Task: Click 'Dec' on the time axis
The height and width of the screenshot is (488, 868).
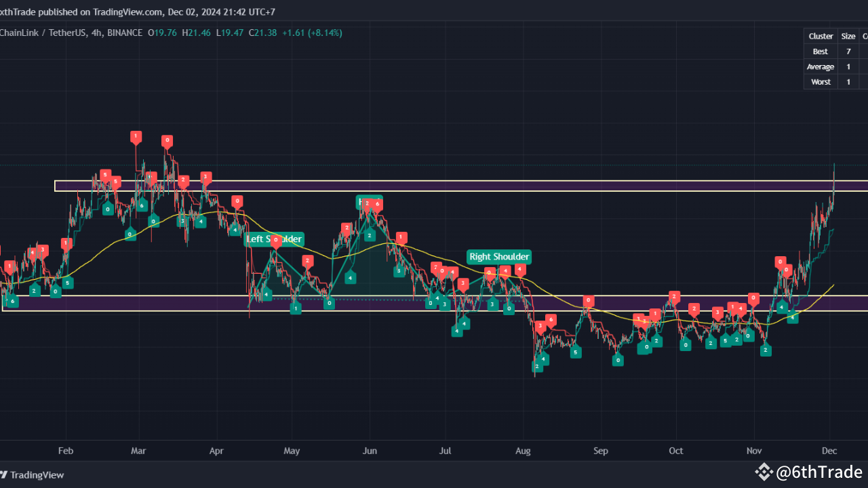Action: tap(829, 451)
